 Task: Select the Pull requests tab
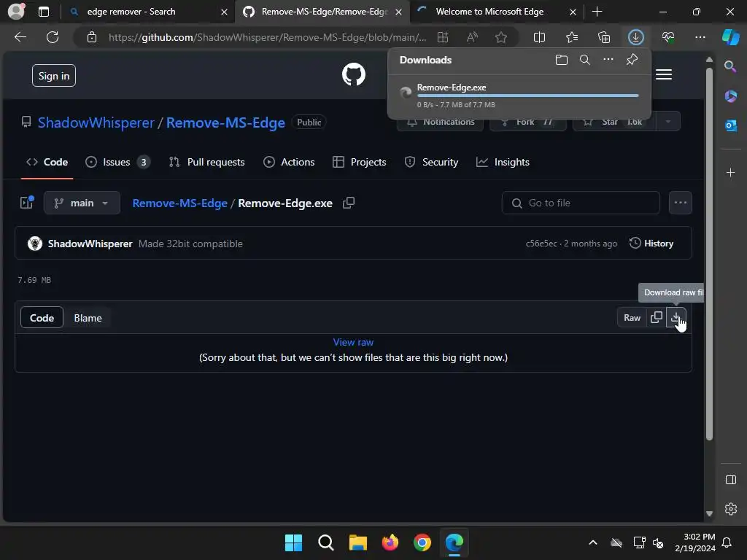pyautogui.click(x=206, y=163)
